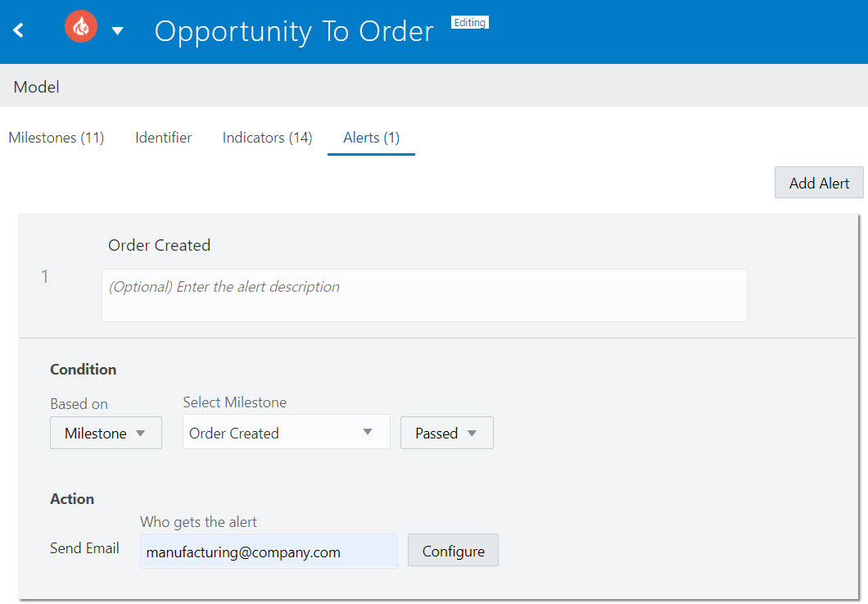Select the Alerts (1) tab
This screenshot has width=868, height=604.
pos(372,138)
